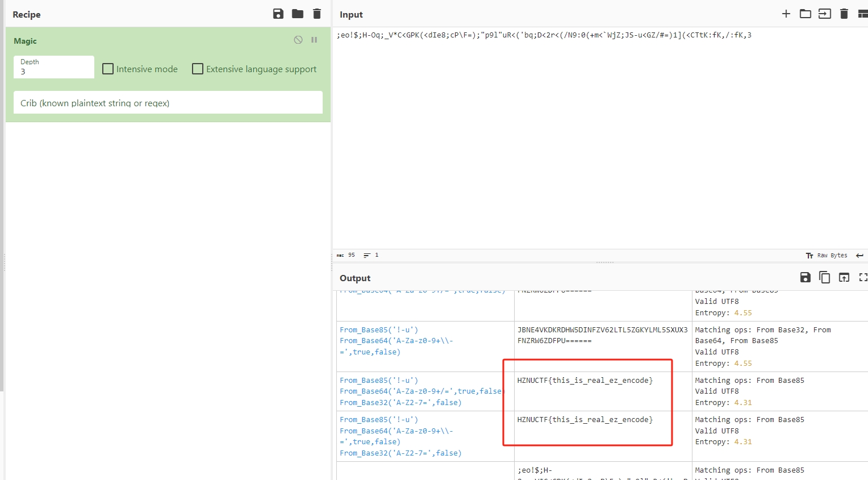Set breakpoint on Magic operation
868x480 pixels.
click(x=314, y=40)
